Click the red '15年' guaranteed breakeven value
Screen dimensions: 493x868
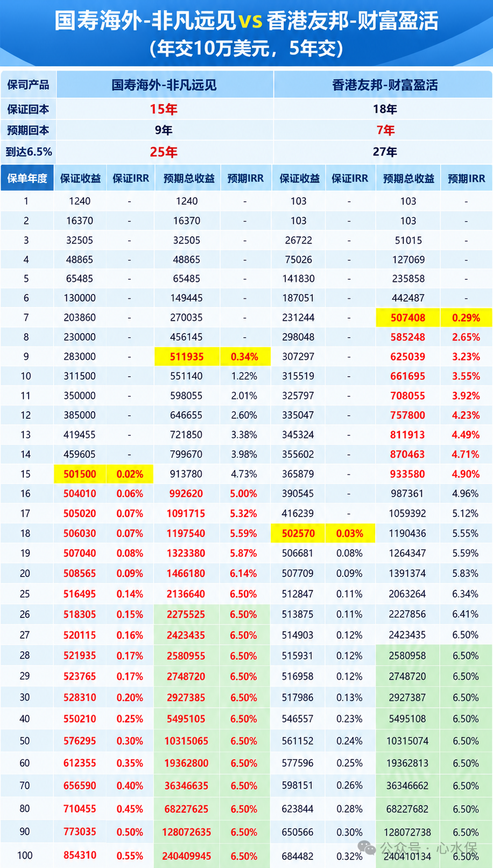pyautogui.click(x=164, y=109)
